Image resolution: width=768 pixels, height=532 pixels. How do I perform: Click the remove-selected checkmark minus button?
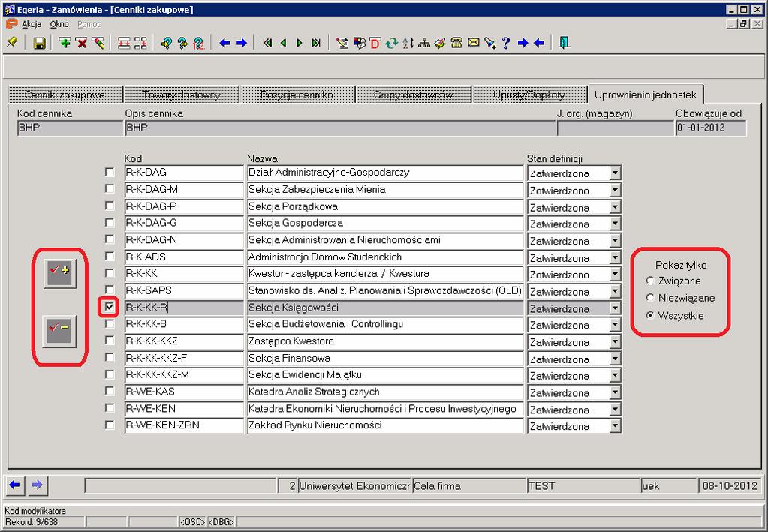[x=60, y=331]
